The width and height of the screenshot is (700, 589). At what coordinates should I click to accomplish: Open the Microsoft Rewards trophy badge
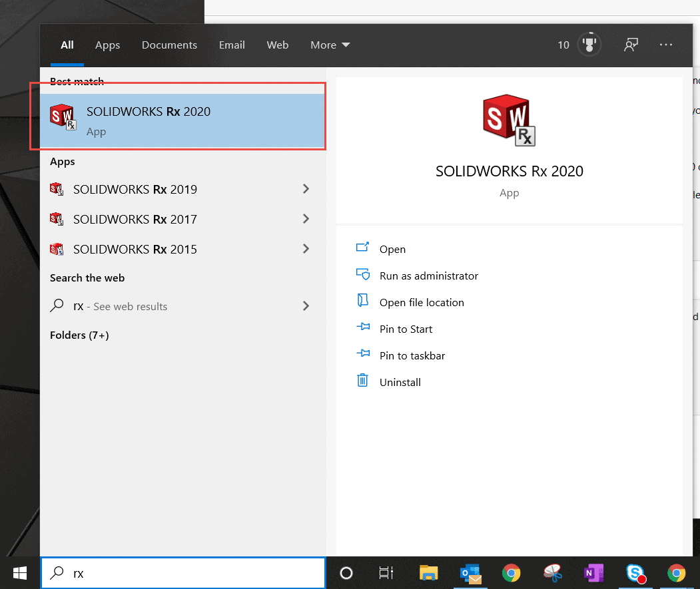[x=589, y=45]
